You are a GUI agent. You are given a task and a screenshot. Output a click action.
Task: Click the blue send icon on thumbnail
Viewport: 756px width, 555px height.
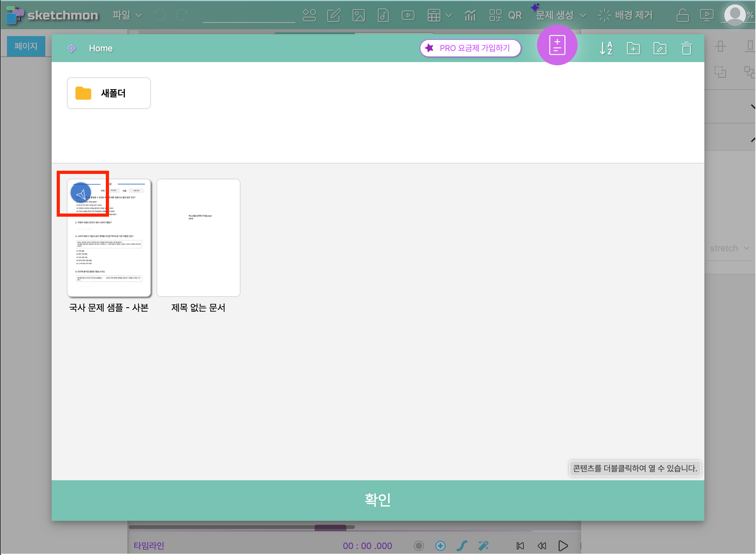click(81, 193)
